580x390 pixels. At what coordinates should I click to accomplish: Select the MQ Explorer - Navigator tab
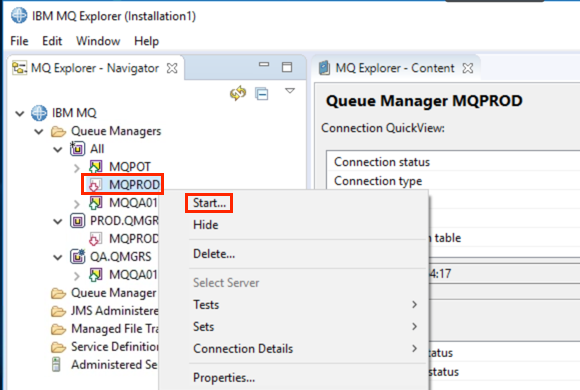95,68
